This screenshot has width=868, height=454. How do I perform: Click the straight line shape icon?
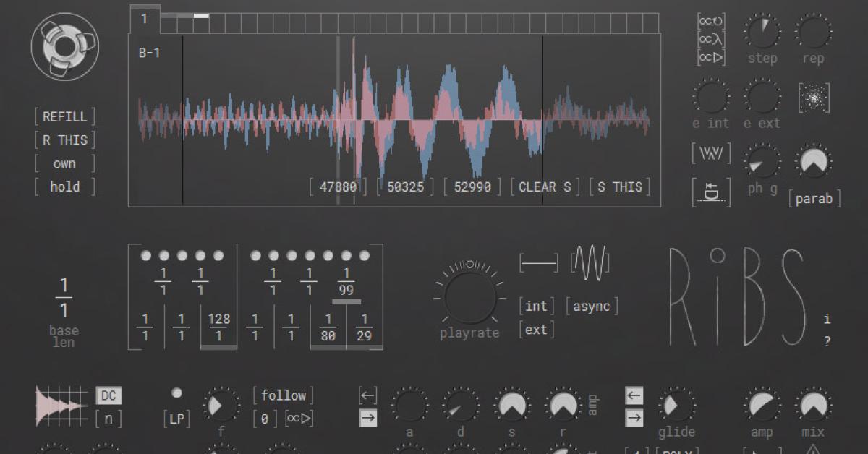539,263
